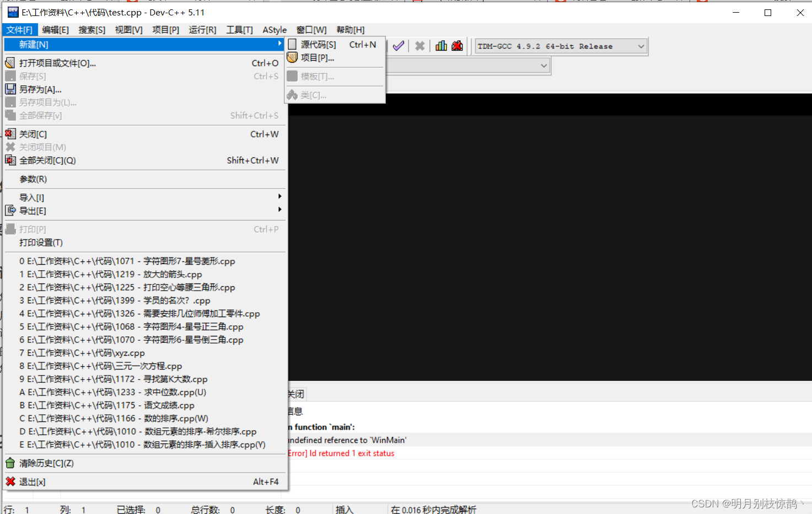Expand the 导入[I] submenu arrow
The width and height of the screenshot is (812, 514).
tap(279, 196)
